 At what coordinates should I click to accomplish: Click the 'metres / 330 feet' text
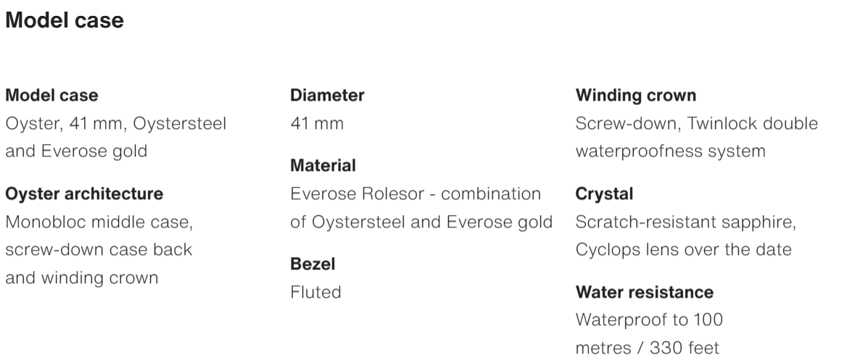tap(648, 348)
